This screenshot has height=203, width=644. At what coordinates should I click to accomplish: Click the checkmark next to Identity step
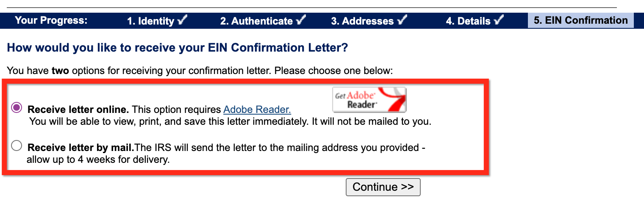click(183, 20)
